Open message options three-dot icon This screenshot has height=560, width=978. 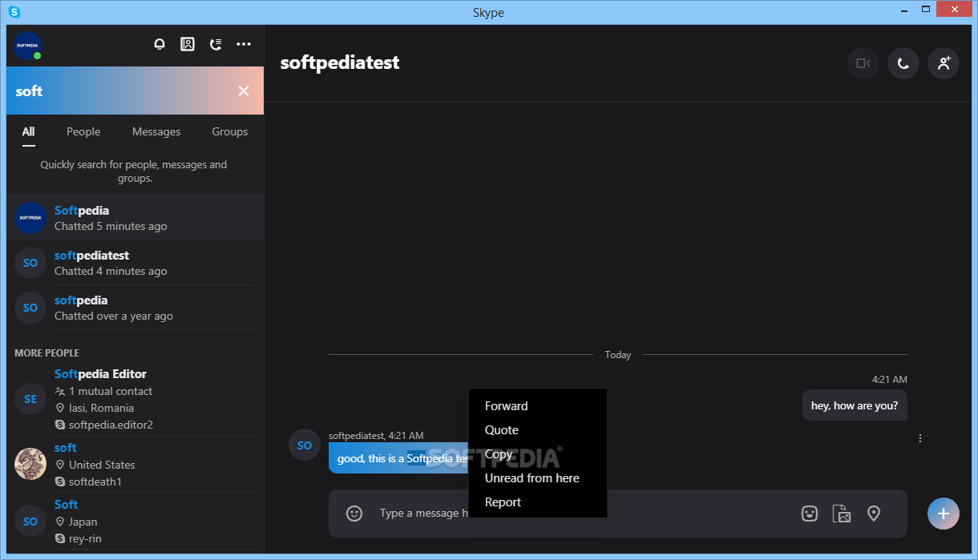(x=920, y=438)
